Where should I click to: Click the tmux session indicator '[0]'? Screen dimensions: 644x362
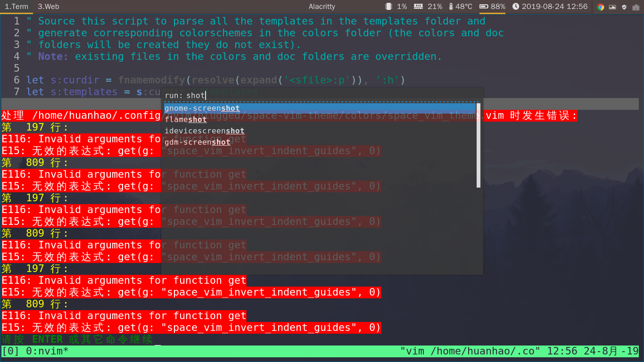coord(11,351)
